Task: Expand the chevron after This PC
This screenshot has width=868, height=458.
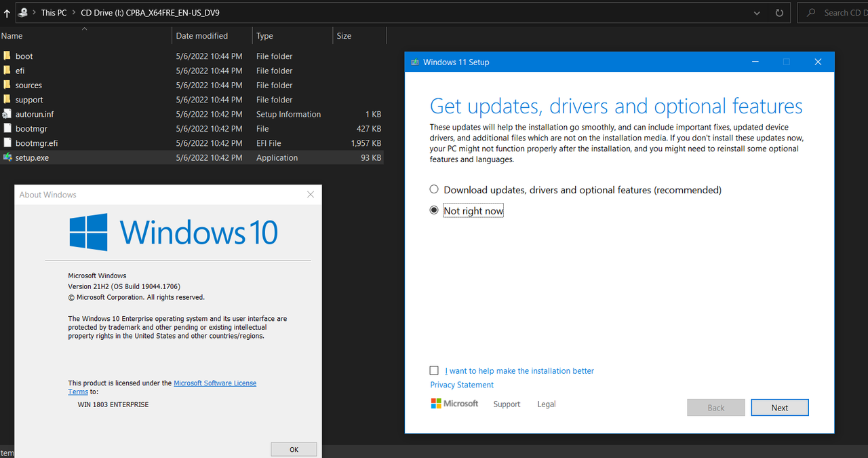Action: [x=73, y=13]
